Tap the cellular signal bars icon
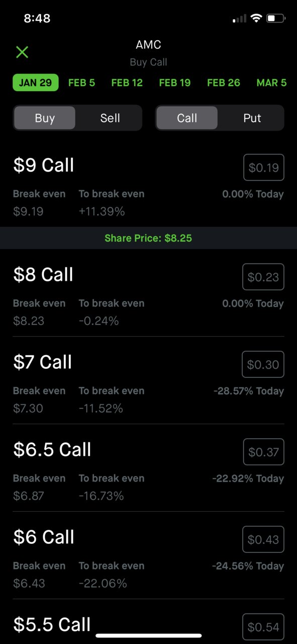This screenshot has width=297, height=644. [240, 19]
